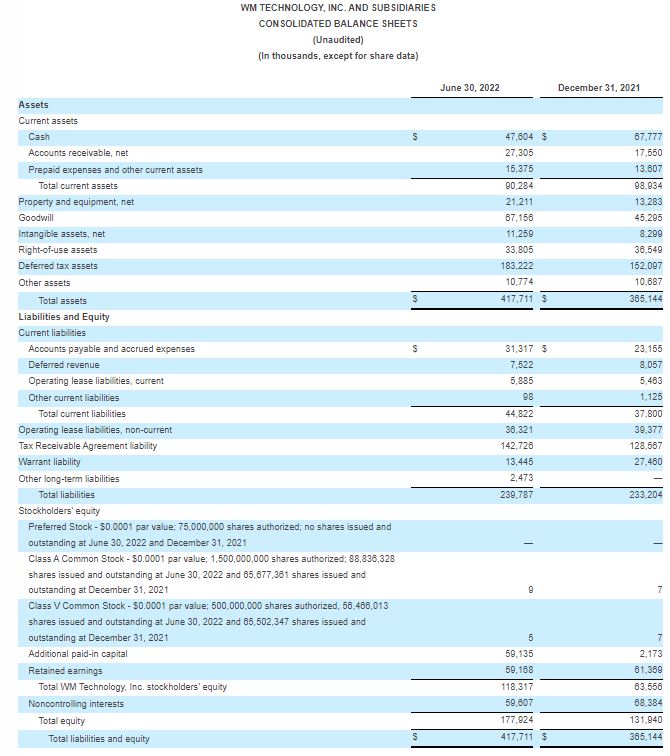The image size is (670, 756).
Task: Select the Total equity value 177,924
Action: pos(520,720)
